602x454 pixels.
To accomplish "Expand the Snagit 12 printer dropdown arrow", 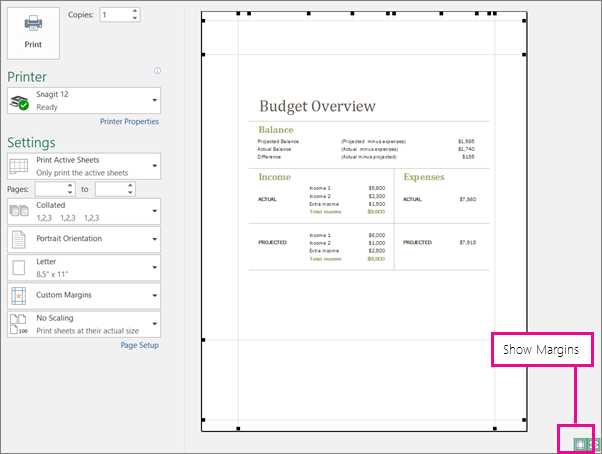I will click(154, 100).
